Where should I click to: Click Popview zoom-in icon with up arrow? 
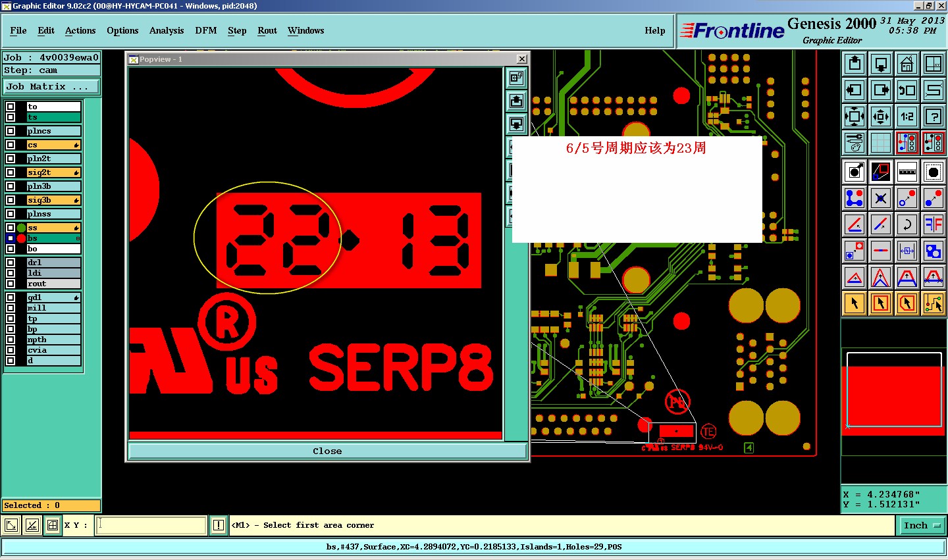coord(516,101)
